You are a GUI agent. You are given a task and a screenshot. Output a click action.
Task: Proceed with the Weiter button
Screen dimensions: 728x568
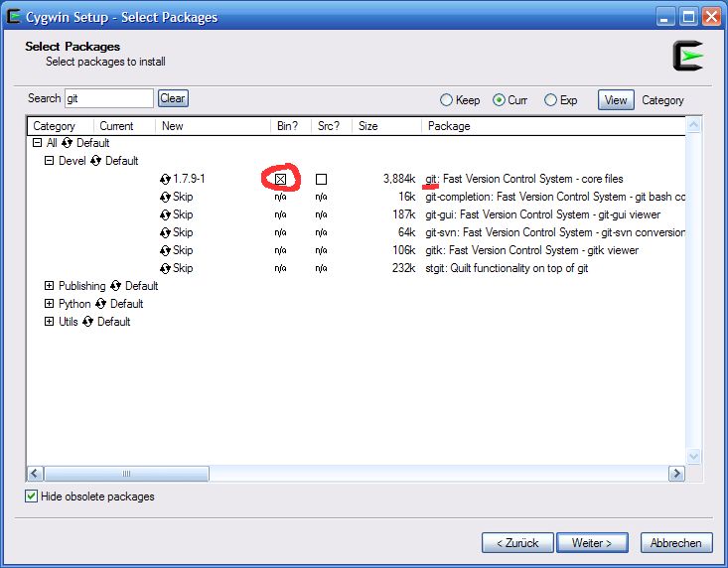pos(592,543)
